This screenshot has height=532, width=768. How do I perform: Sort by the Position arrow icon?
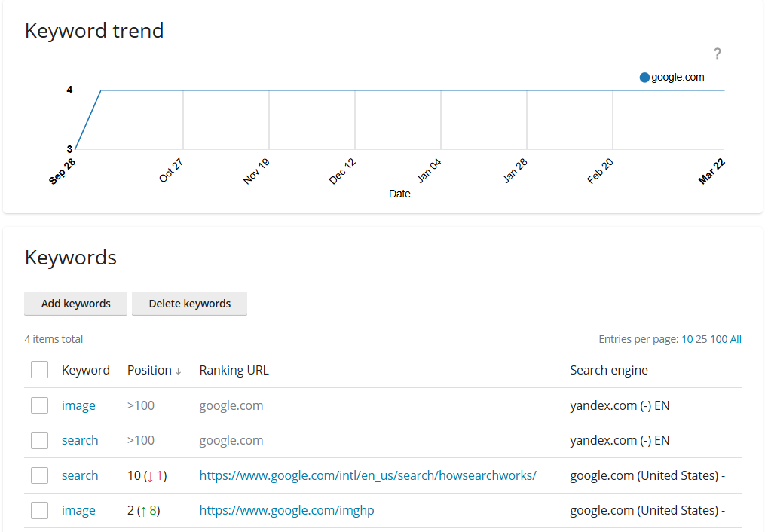[179, 371]
